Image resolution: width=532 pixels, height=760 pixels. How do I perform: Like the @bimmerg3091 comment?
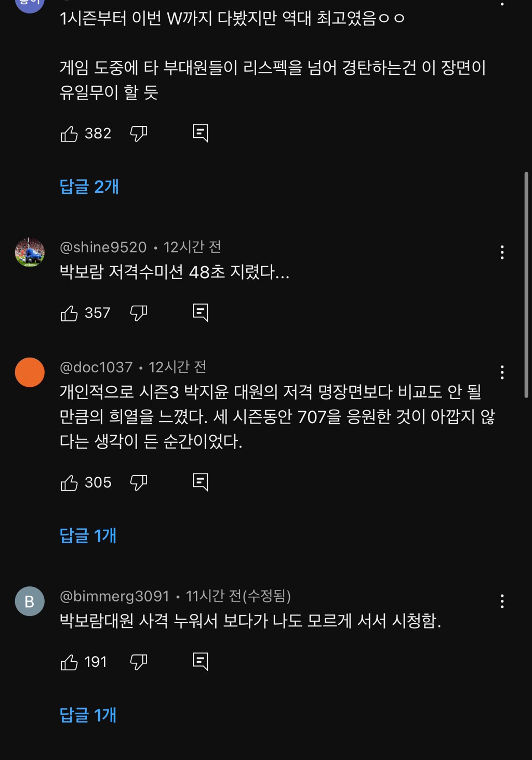(70, 662)
